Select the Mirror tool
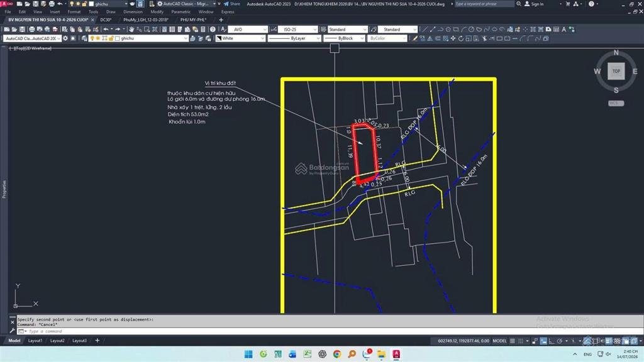This screenshot has width=644, height=362. 430,38
